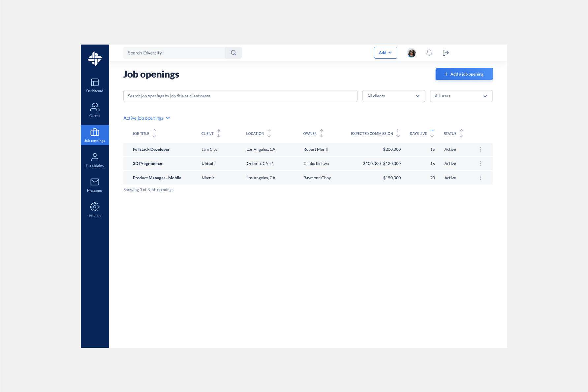Viewport: 588px width, 392px height.
Task: Click commission $150,000
Action: coord(392,178)
